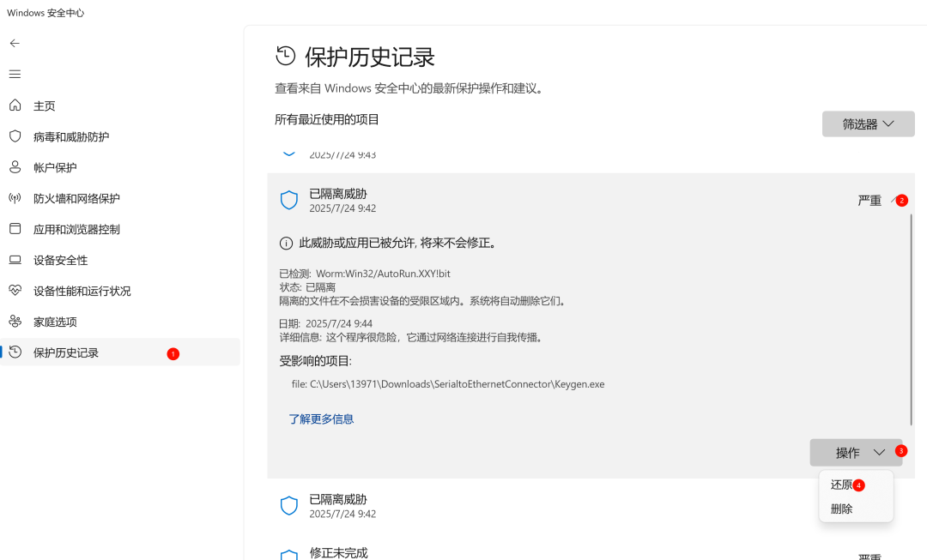This screenshot has width=927, height=560.
Task: Click the 已隔离威胁 title of the expanded entry
Action: click(338, 193)
